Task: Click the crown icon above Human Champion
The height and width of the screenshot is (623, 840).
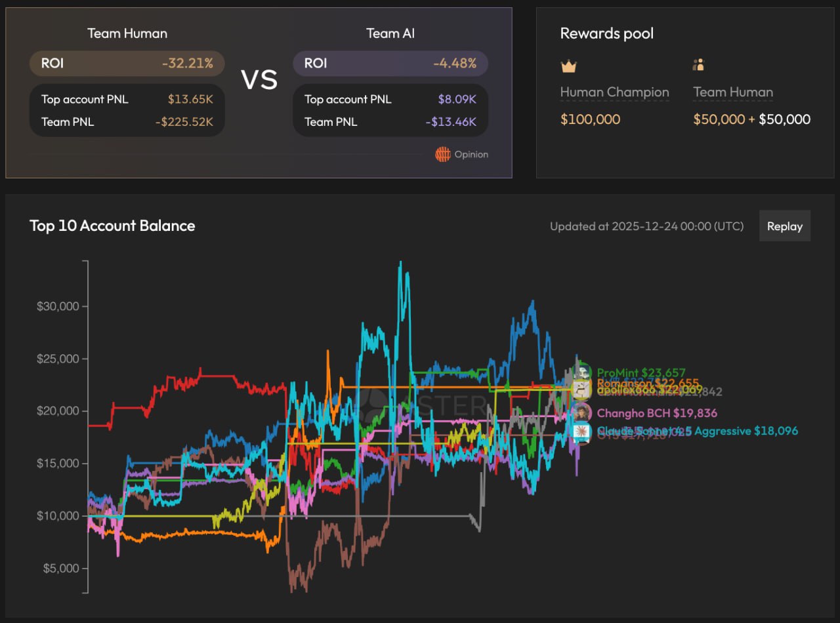Action: (x=568, y=66)
